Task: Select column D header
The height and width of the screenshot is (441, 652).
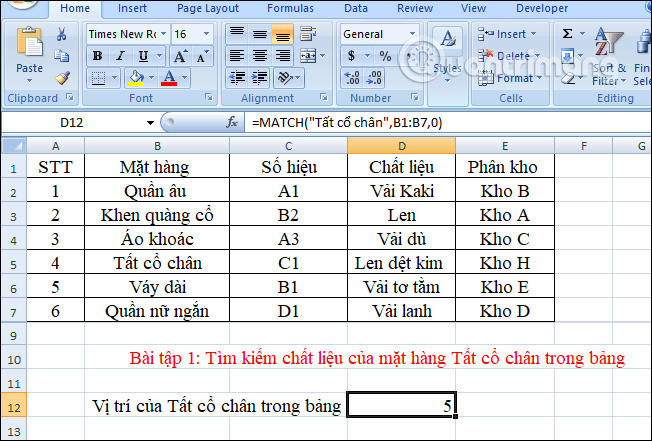Action: click(x=402, y=146)
